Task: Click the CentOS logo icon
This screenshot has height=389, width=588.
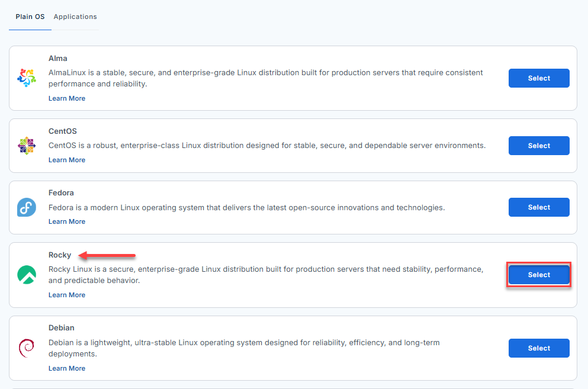Action: click(x=27, y=146)
